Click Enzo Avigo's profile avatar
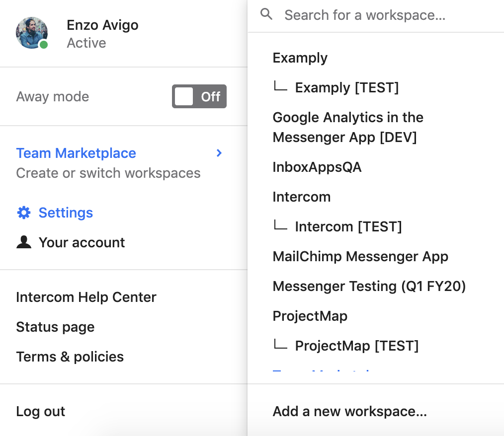504x436 pixels. [x=32, y=33]
